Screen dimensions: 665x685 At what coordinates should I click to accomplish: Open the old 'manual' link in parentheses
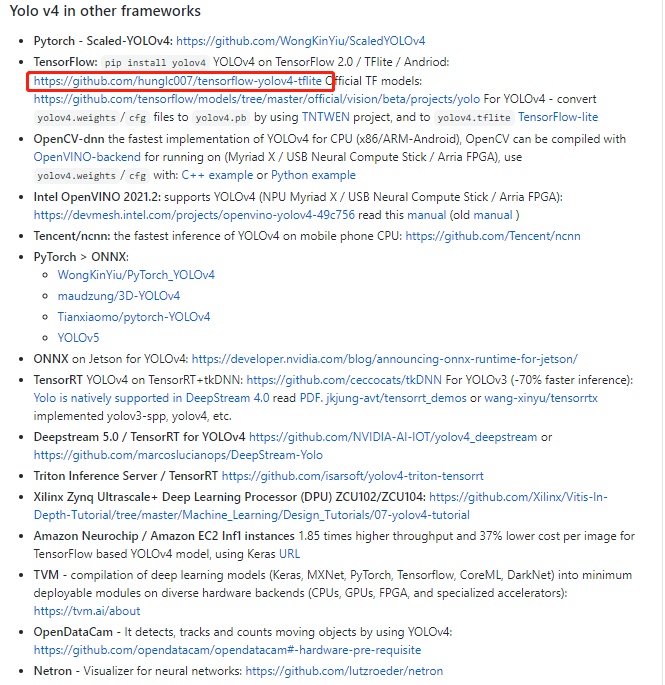(x=493, y=215)
